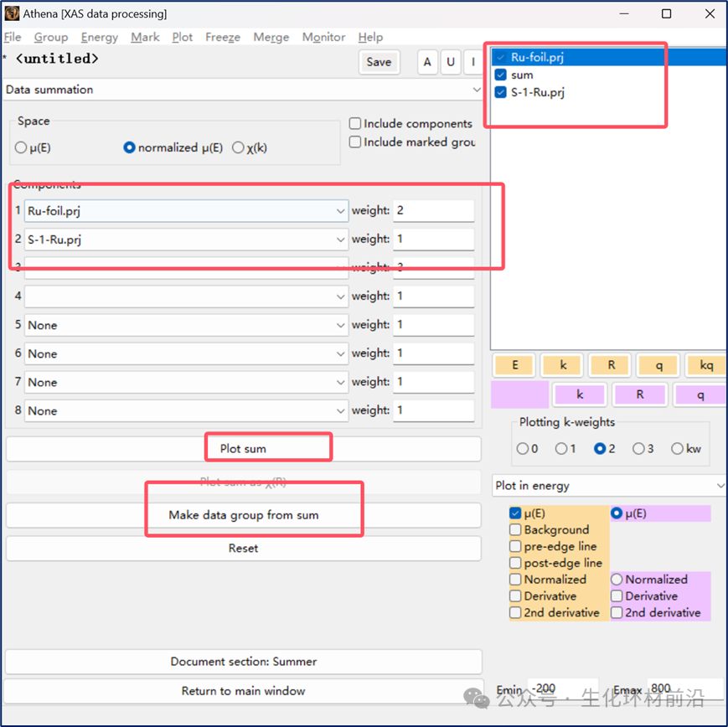728x727 pixels.
Task: Open component 4 dropdown
Action: click(x=186, y=296)
